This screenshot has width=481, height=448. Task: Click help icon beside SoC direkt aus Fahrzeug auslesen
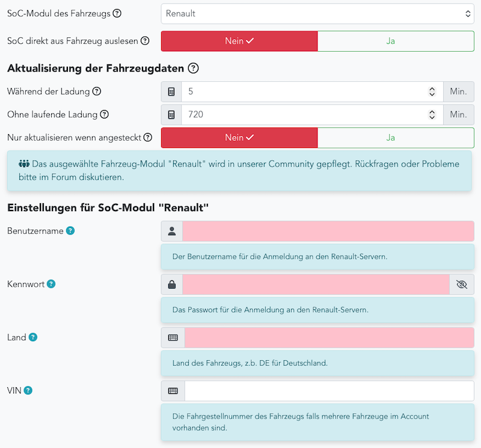(x=145, y=41)
